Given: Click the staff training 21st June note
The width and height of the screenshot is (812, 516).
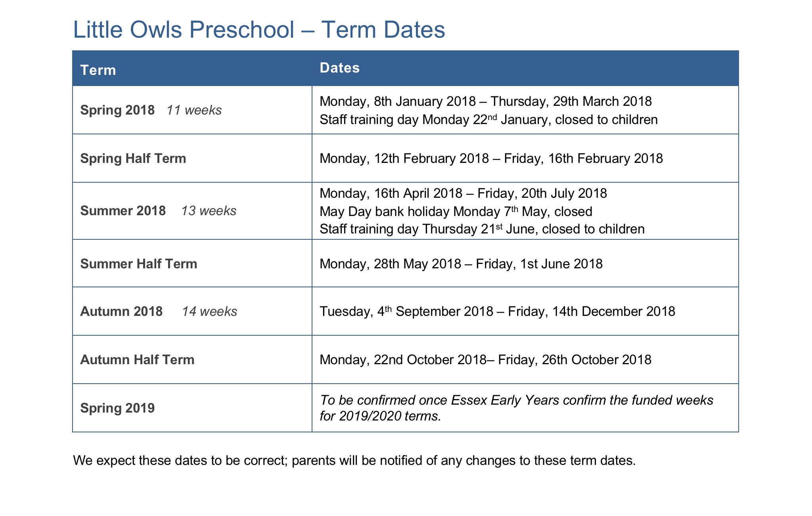Looking at the screenshot, I should point(482,229).
